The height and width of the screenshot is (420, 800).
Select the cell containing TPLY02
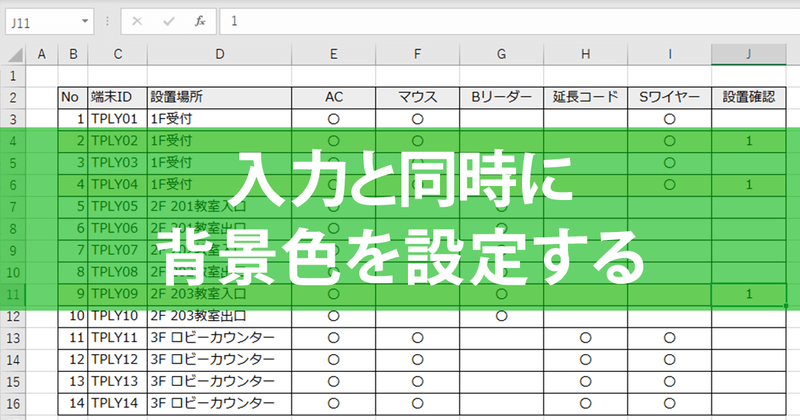click(117, 141)
